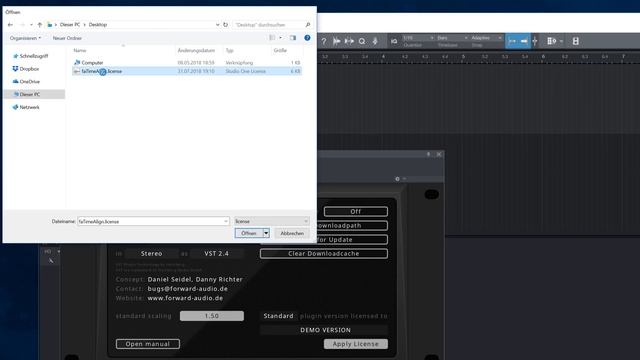
Task: Click the VST 2.4 format field
Action: click(216, 253)
